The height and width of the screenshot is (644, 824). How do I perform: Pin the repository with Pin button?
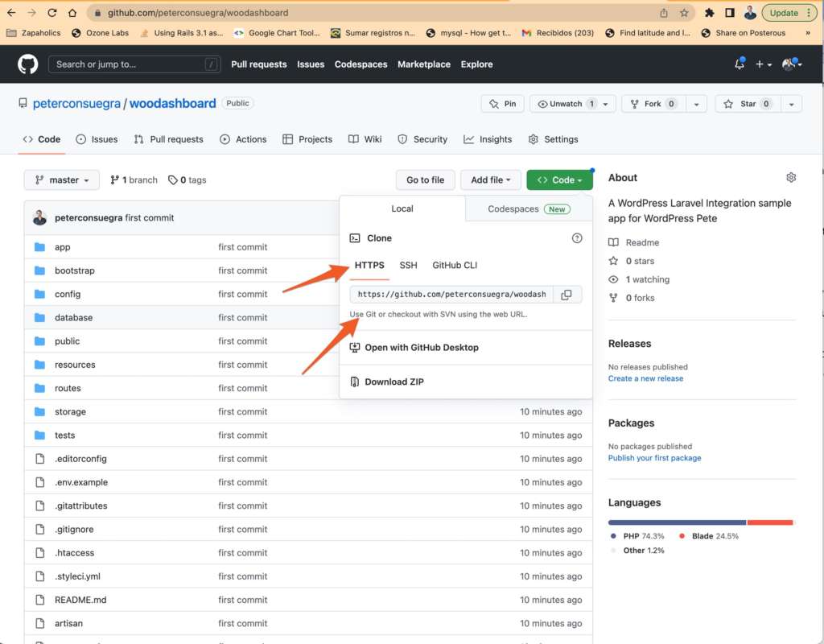(x=502, y=104)
